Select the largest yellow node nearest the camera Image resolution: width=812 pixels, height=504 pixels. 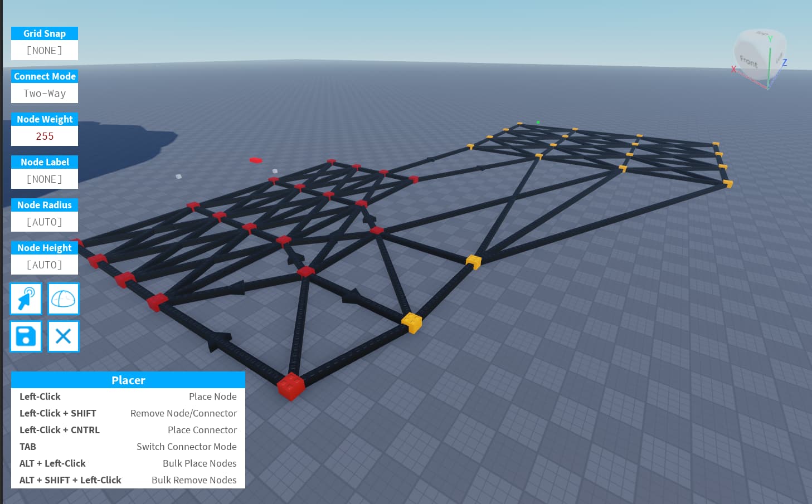pos(412,322)
